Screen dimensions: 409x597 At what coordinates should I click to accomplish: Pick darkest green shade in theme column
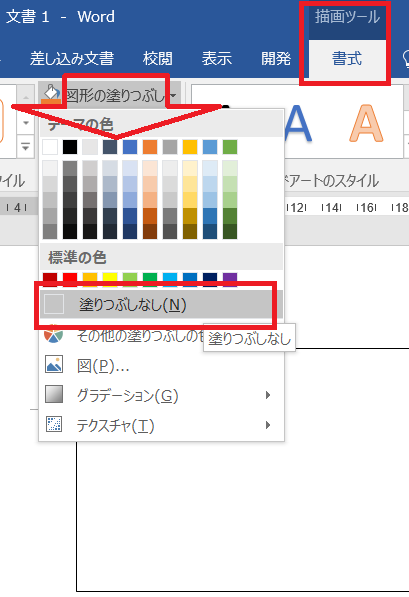[x=230, y=231]
